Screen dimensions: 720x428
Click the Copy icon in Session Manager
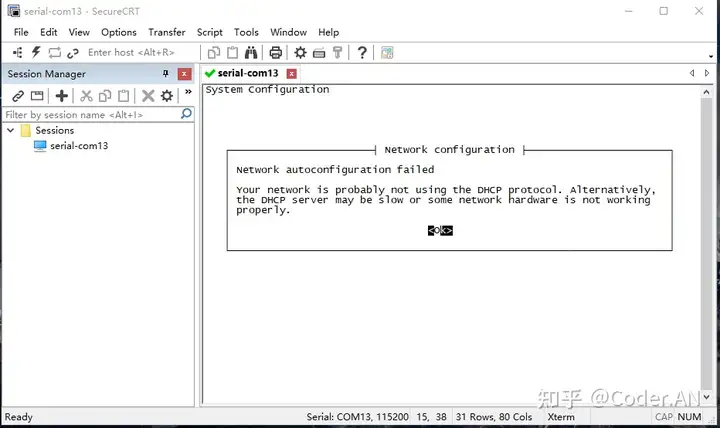pyautogui.click(x=105, y=96)
